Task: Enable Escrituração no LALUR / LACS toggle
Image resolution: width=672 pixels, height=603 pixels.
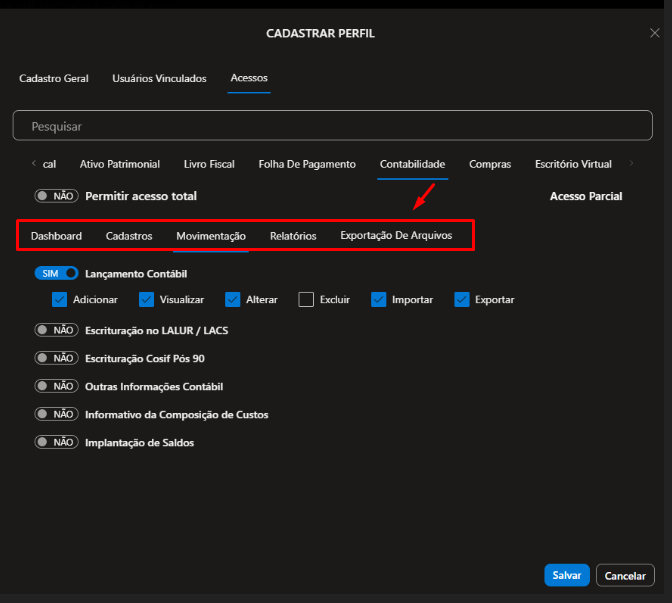Action: coord(56,330)
